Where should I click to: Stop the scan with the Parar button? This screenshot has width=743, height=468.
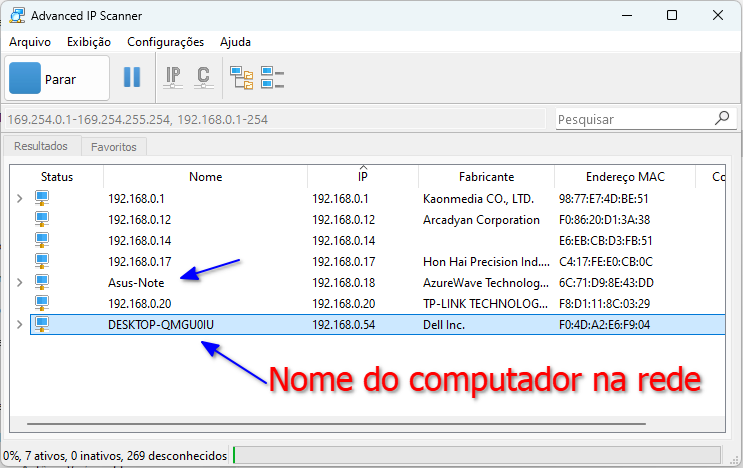click(57, 78)
